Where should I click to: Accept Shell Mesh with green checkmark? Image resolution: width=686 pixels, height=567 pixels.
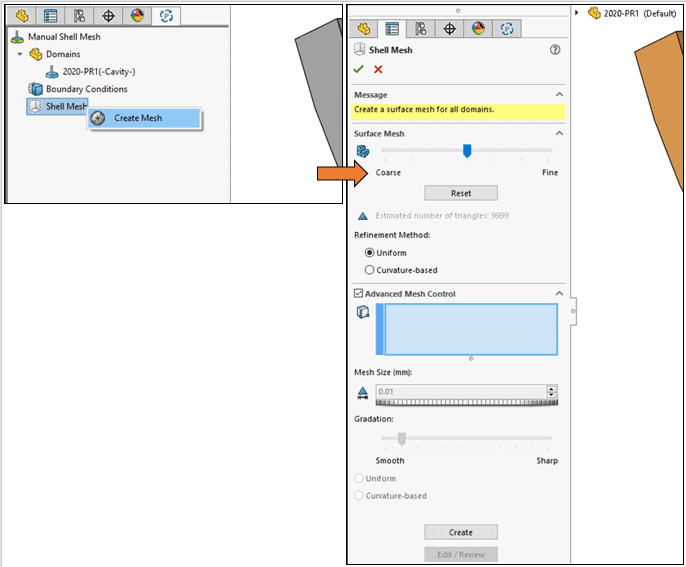coord(359,69)
